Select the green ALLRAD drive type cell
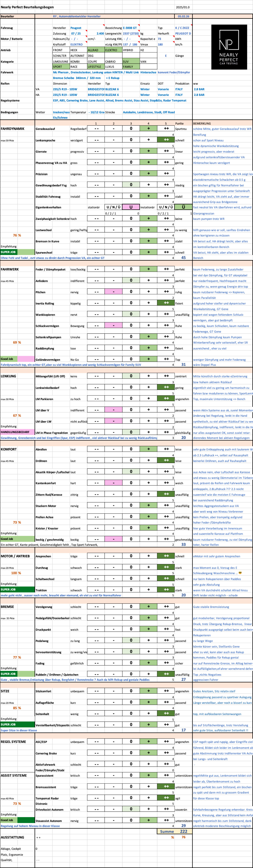 coord(95,50)
